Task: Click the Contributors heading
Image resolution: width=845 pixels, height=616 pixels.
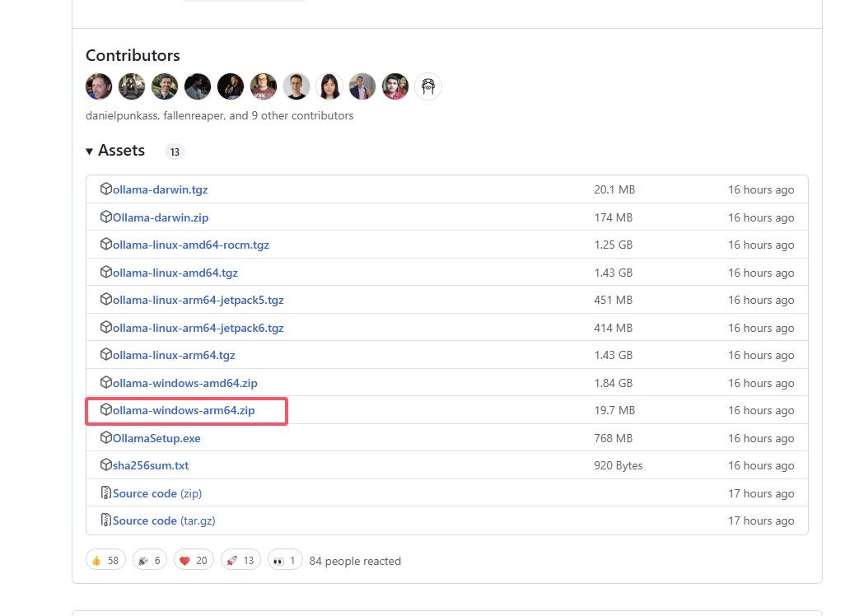Action: [133, 55]
